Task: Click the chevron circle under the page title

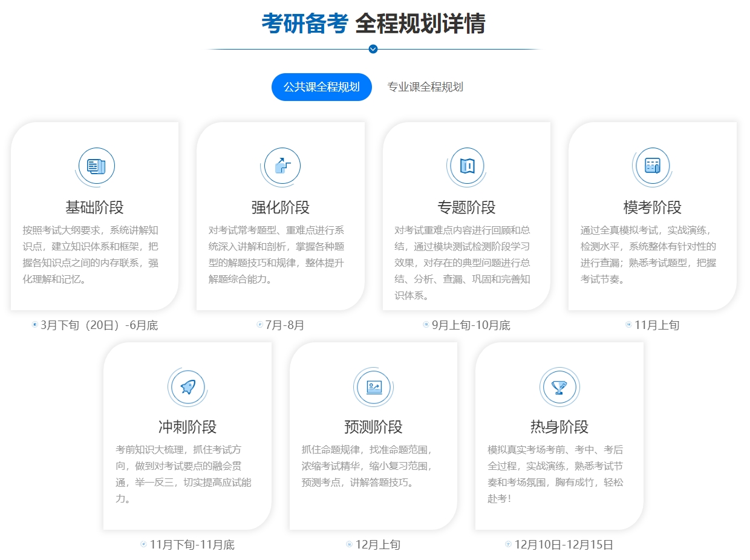Action: 373,49
